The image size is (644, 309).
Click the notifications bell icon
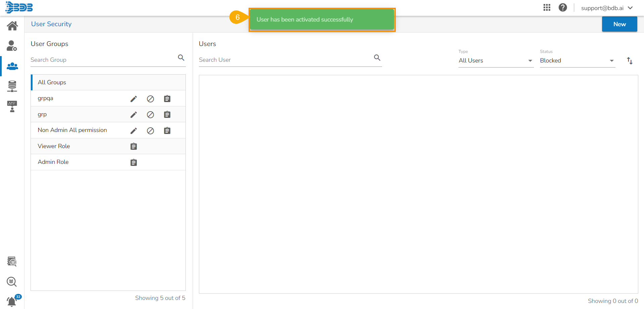[x=12, y=301]
